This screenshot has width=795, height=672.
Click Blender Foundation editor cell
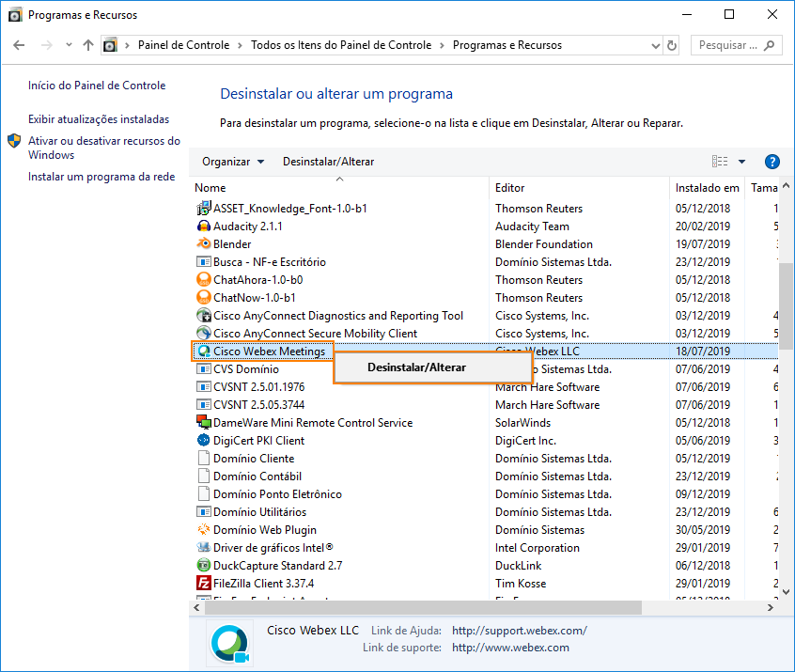click(x=543, y=244)
